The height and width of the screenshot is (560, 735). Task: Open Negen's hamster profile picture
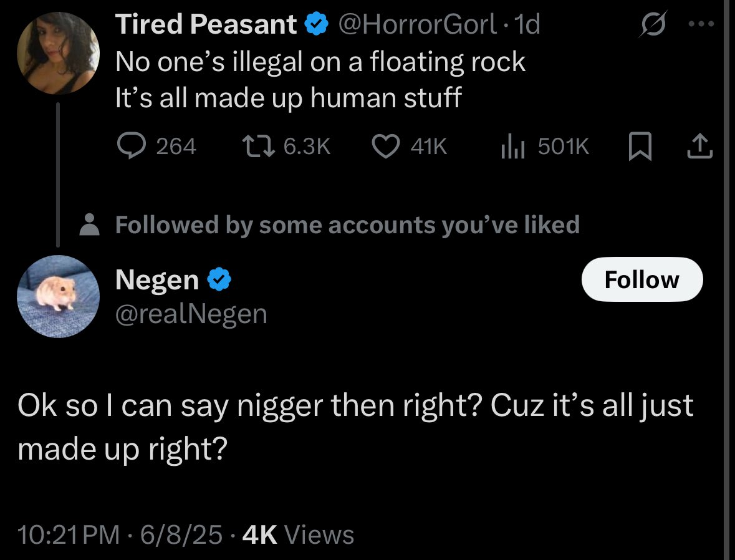coord(57,296)
